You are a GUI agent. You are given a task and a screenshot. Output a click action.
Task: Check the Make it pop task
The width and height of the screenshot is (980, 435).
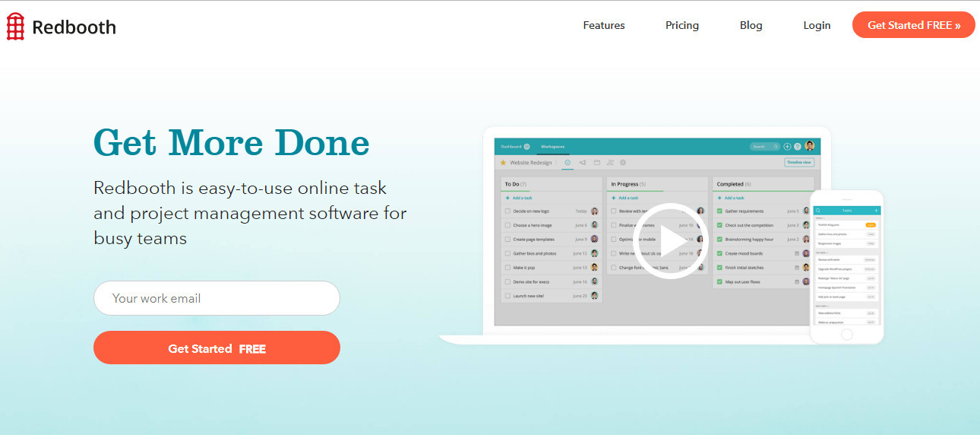click(x=507, y=268)
